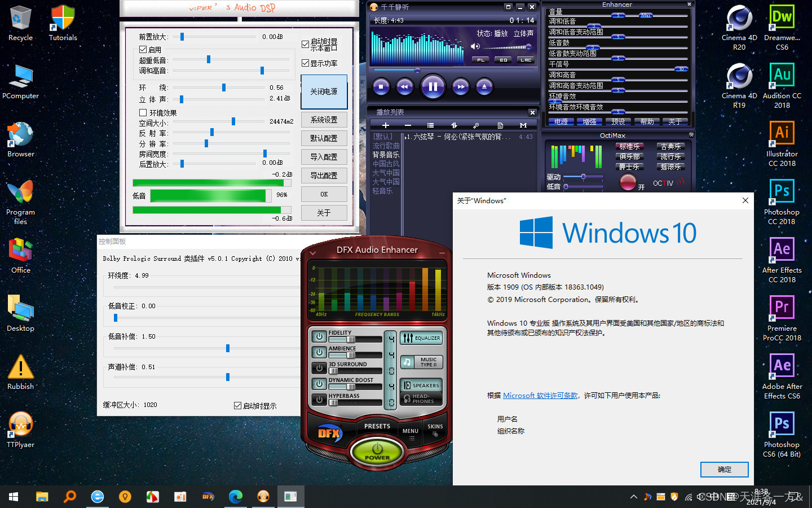Toggle the DFX 3D Surround power icon
The height and width of the screenshot is (508, 812).
coord(319,368)
